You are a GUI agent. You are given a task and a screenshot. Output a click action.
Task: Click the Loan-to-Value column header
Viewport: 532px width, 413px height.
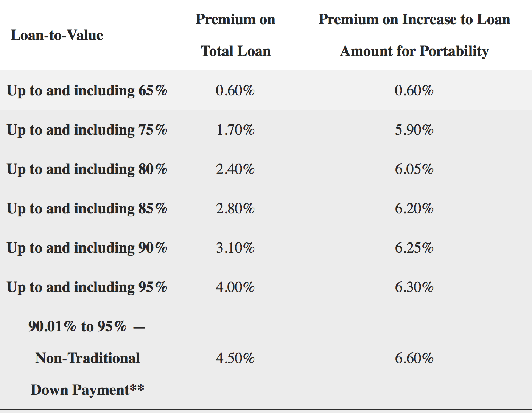coord(57,36)
